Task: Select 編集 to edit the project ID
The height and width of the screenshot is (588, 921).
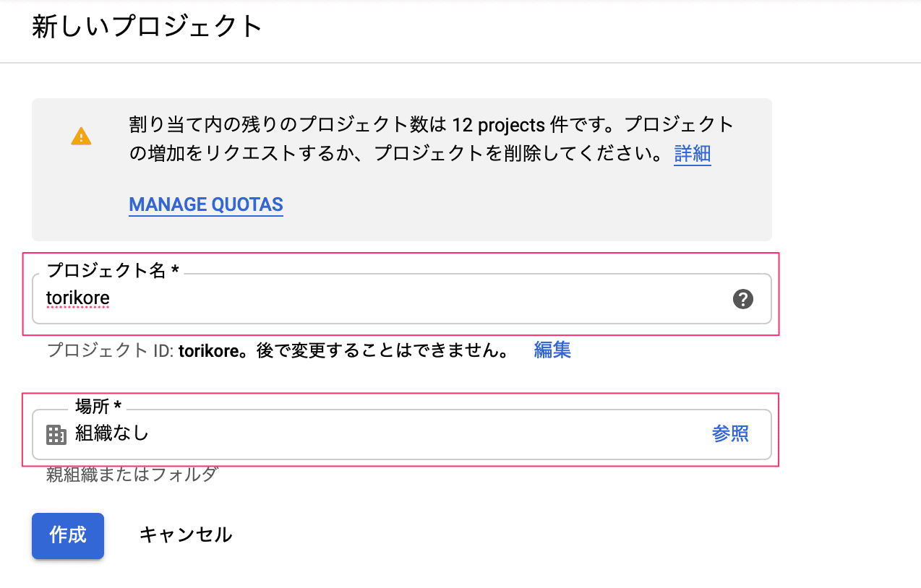Action: [552, 350]
